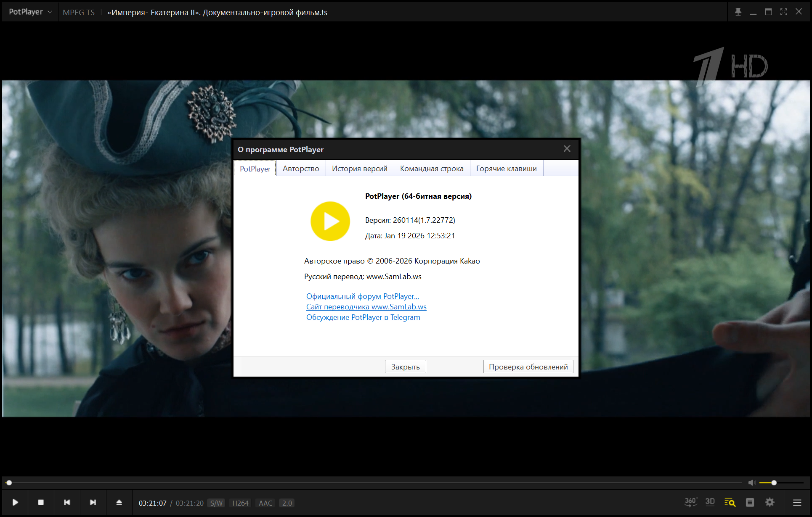Switch to the Авторство tab
812x517 pixels.
[x=301, y=169]
